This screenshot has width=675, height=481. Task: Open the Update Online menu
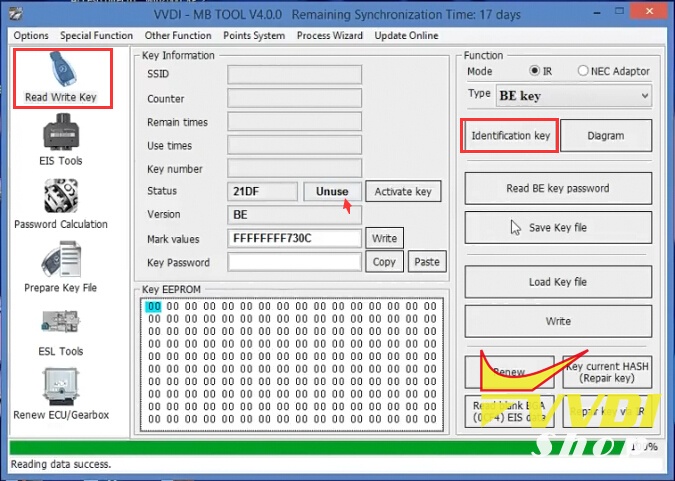click(406, 35)
